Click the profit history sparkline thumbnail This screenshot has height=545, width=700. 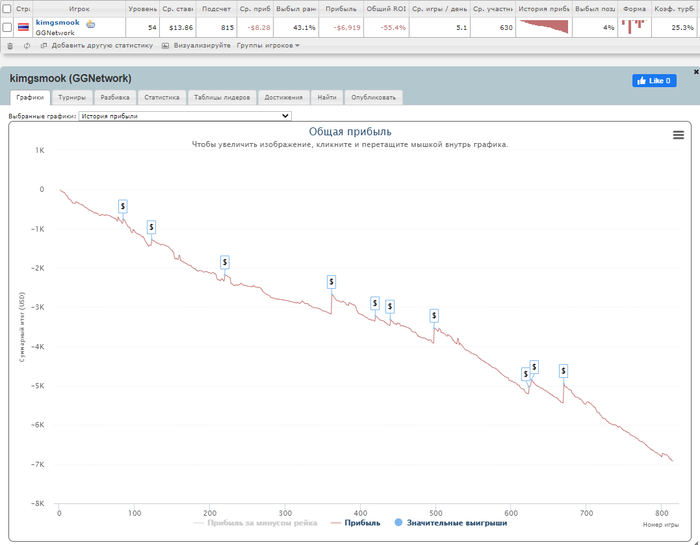544,27
